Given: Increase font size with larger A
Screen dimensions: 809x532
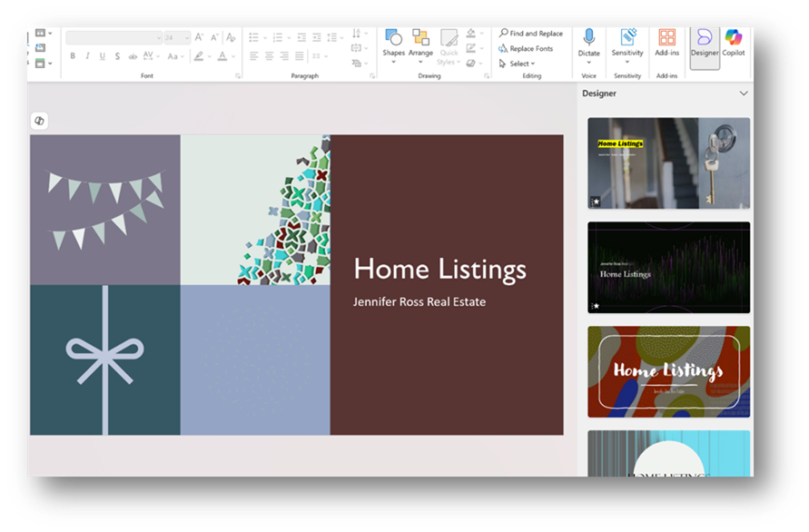Looking at the screenshot, I should pyautogui.click(x=199, y=37).
